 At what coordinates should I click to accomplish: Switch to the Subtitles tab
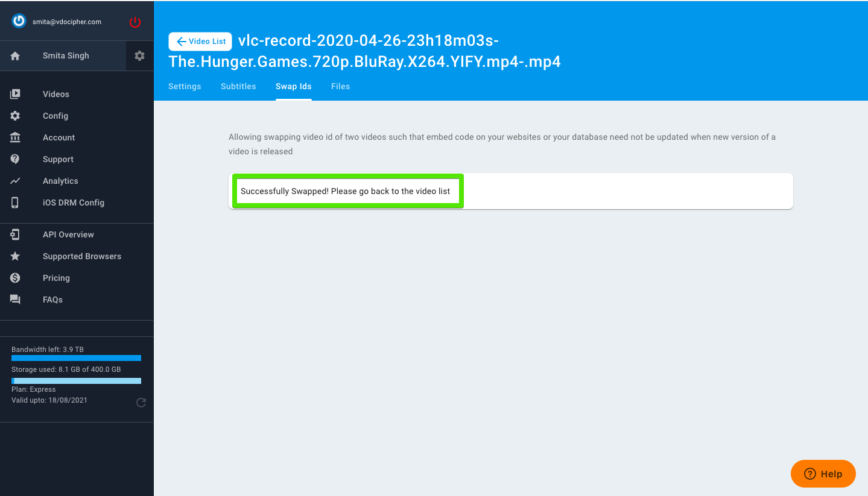tap(238, 86)
